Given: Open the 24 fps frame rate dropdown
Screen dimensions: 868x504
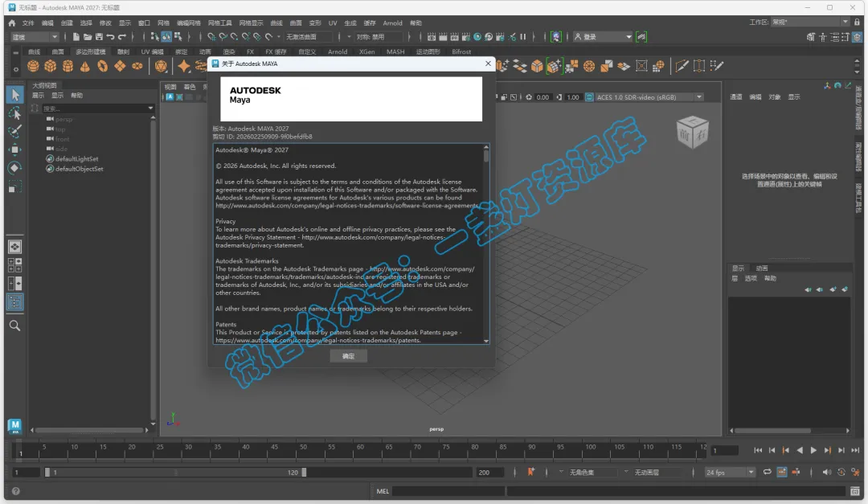Looking at the screenshot, I should (730, 473).
